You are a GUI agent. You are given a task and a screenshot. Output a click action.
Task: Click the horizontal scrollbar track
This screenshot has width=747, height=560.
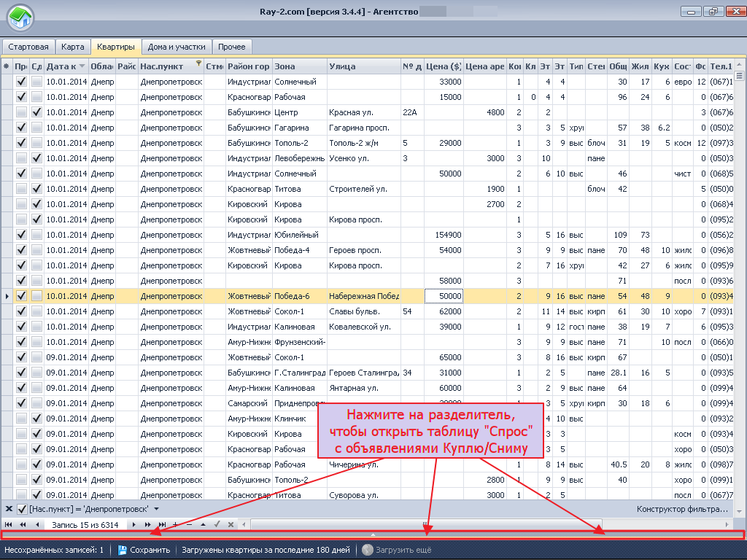(486, 524)
